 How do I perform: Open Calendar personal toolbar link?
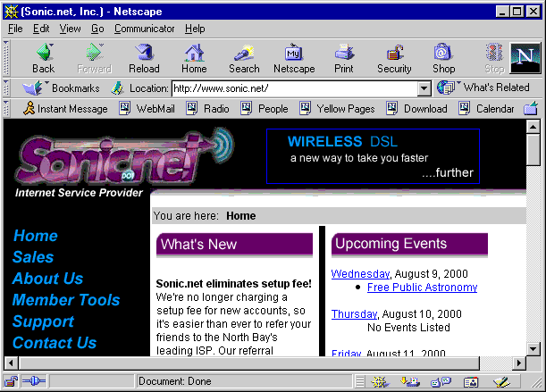tap(486, 109)
